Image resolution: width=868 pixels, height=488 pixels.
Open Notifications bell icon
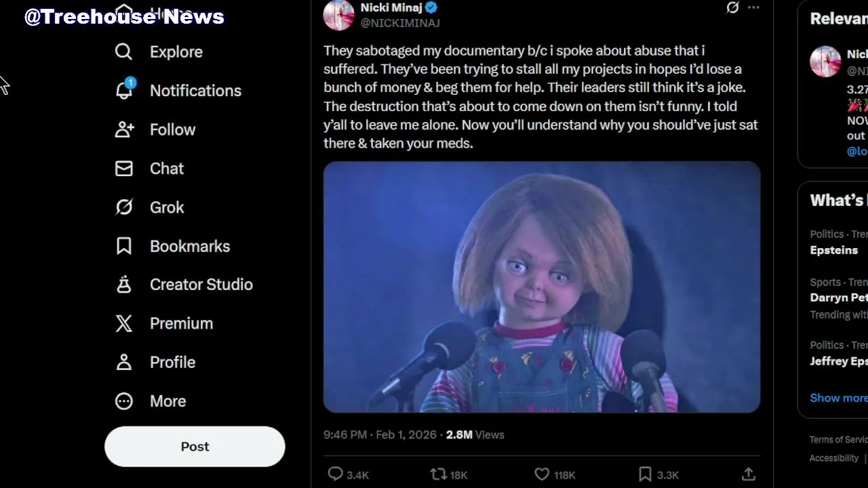point(124,90)
